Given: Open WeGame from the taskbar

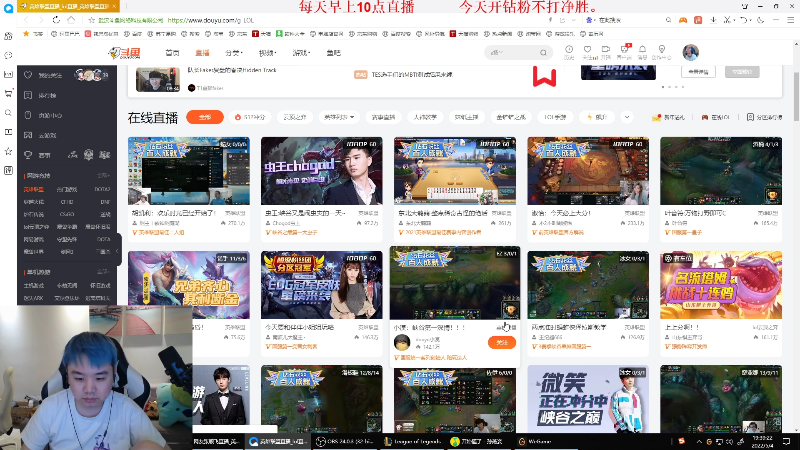Looking at the screenshot, I should point(535,441).
